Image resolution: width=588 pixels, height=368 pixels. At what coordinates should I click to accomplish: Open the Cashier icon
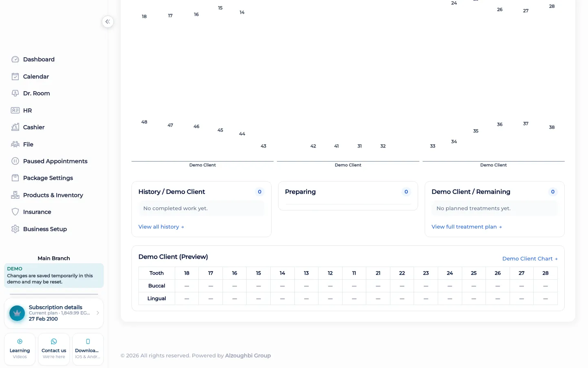click(15, 127)
